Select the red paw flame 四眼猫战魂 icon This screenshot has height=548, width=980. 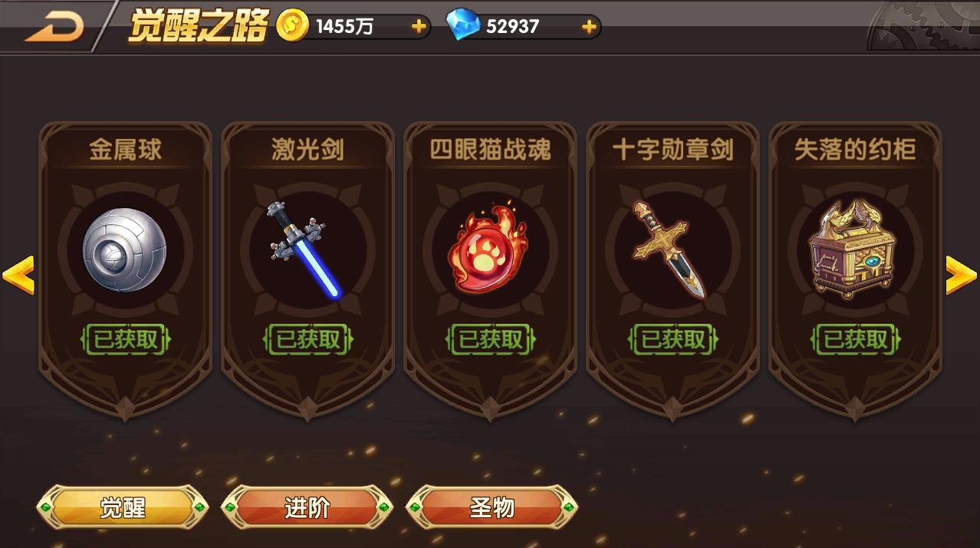pos(489,248)
